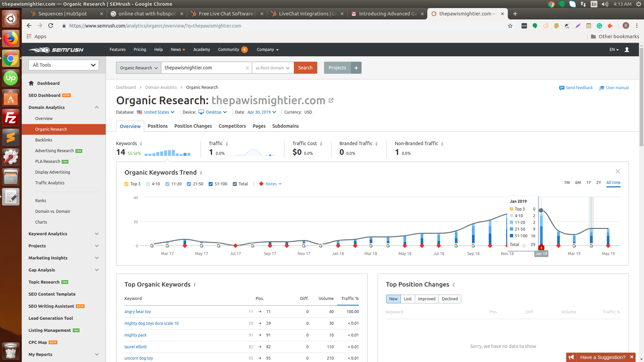The height and width of the screenshot is (362, 644).
Task: Open Backlinks in the sidebar
Action: 44,140
